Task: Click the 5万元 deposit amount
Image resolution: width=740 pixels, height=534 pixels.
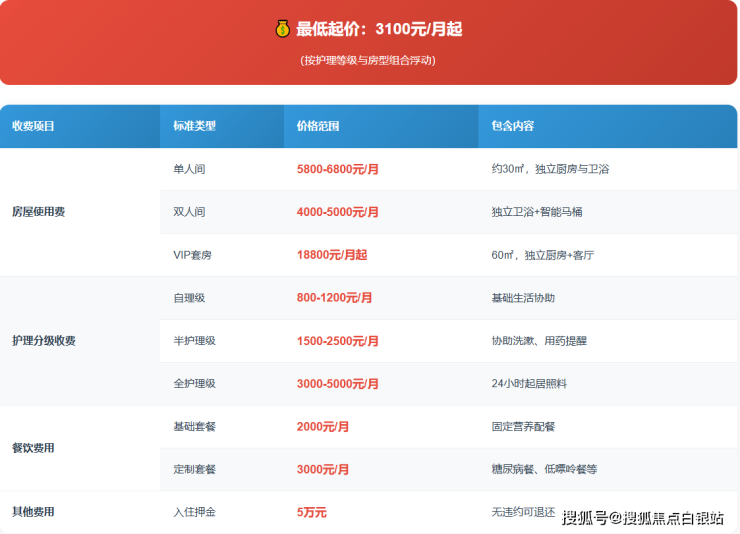Action: [x=312, y=512]
